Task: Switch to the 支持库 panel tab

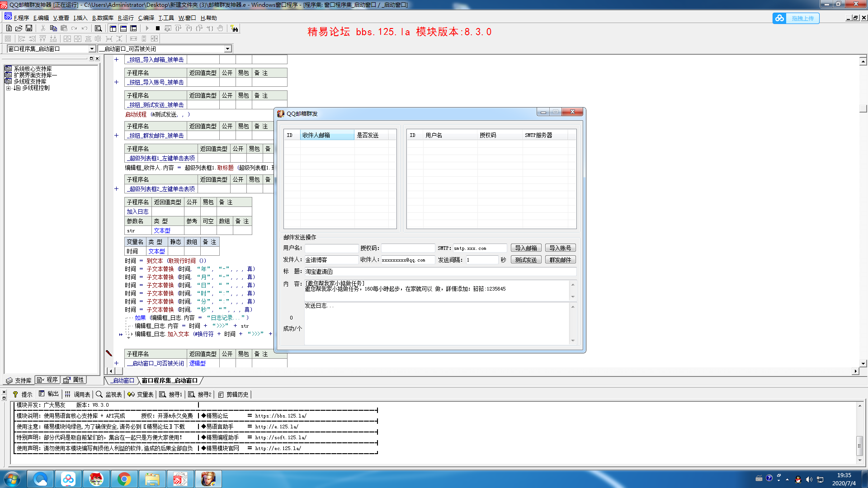Action: click(x=19, y=380)
